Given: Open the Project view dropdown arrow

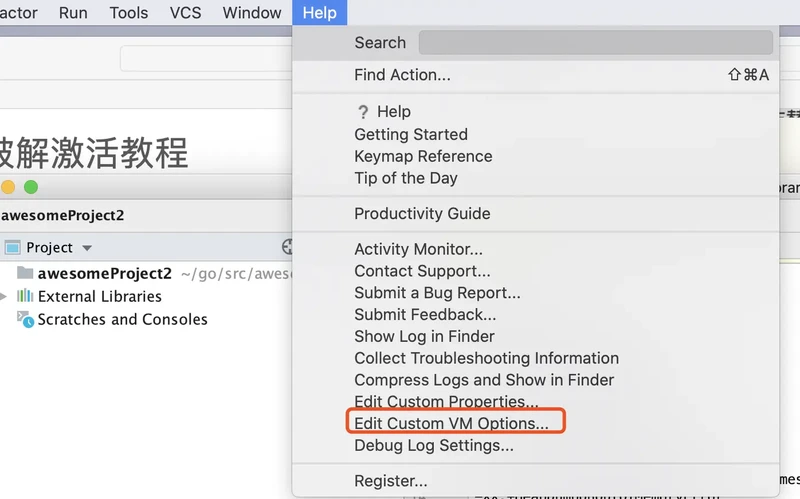Looking at the screenshot, I should tap(87, 248).
